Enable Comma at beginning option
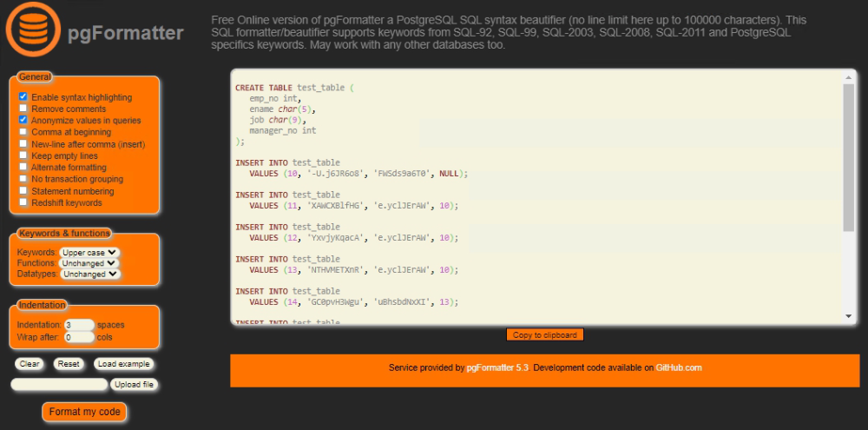868x430 pixels. click(23, 132)
